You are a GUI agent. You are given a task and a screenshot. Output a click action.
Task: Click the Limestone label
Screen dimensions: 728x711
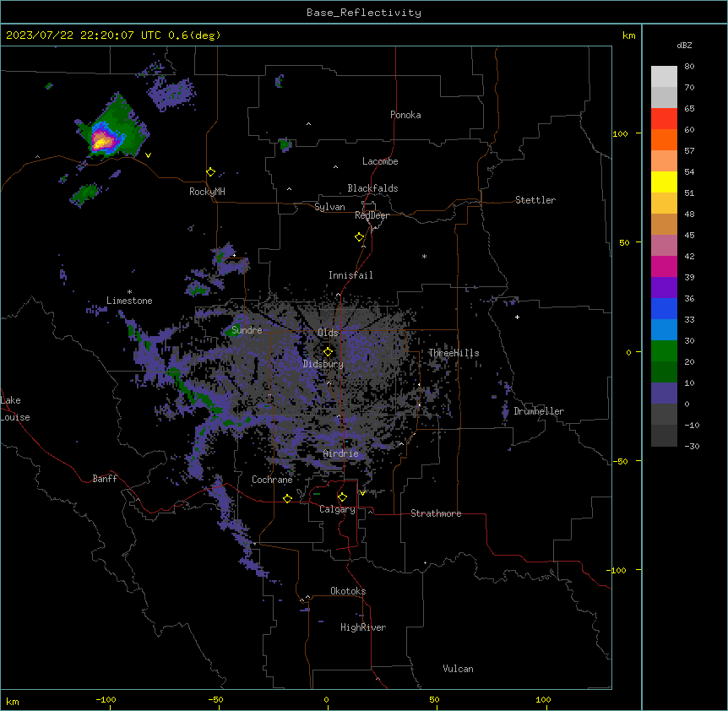click(x=129, y=301)
